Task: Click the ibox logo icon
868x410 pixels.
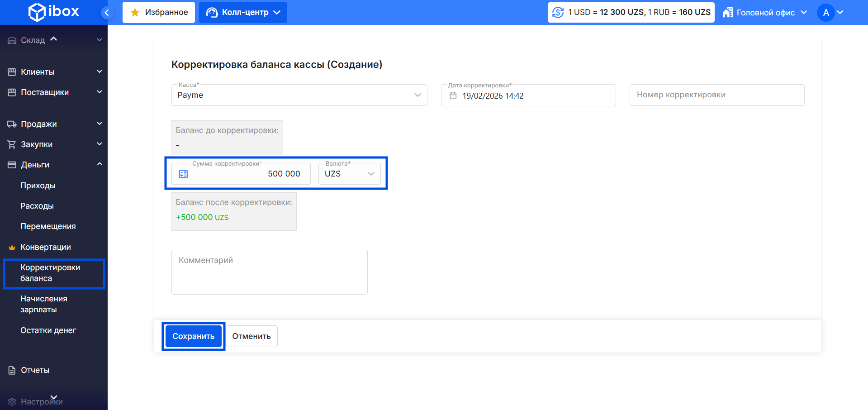Action: pyautogui.click(x=37, y=12)
